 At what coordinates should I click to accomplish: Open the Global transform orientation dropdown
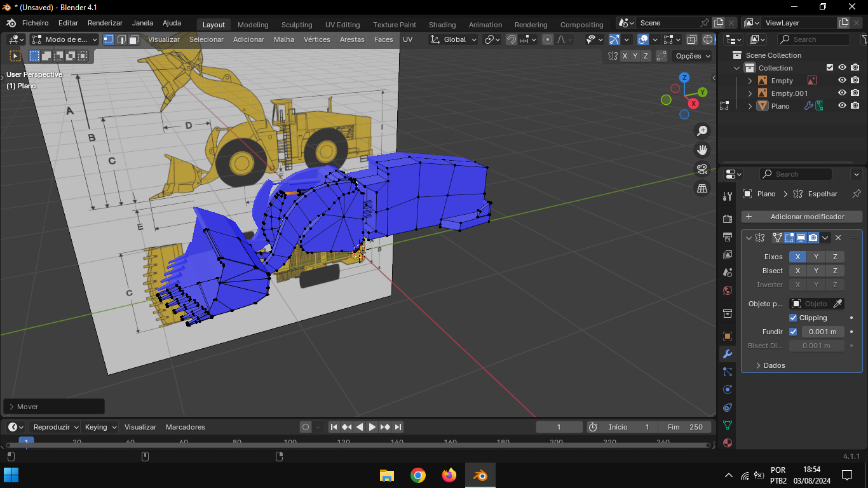pyautogui.click(x=454, y=39)
